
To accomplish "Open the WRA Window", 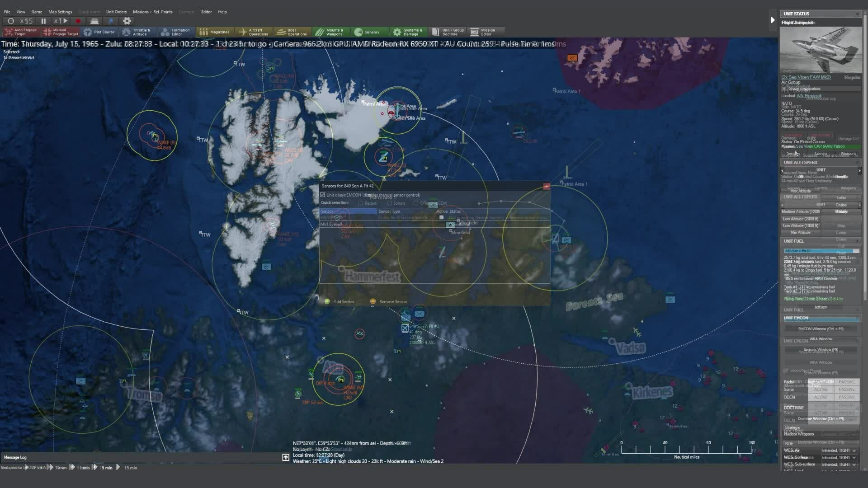I will [821, 339].
